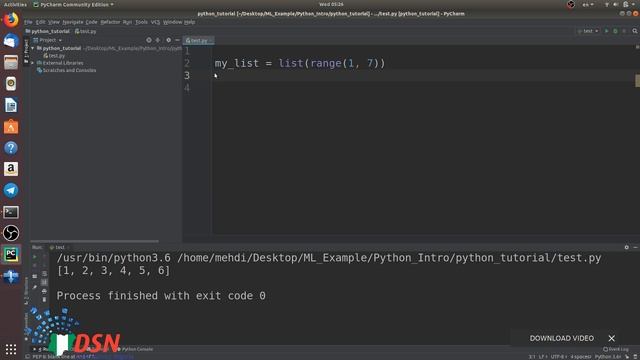640x360 pixels.
Task: Select test.py in the project tree
Action: [x=54, y=56]
